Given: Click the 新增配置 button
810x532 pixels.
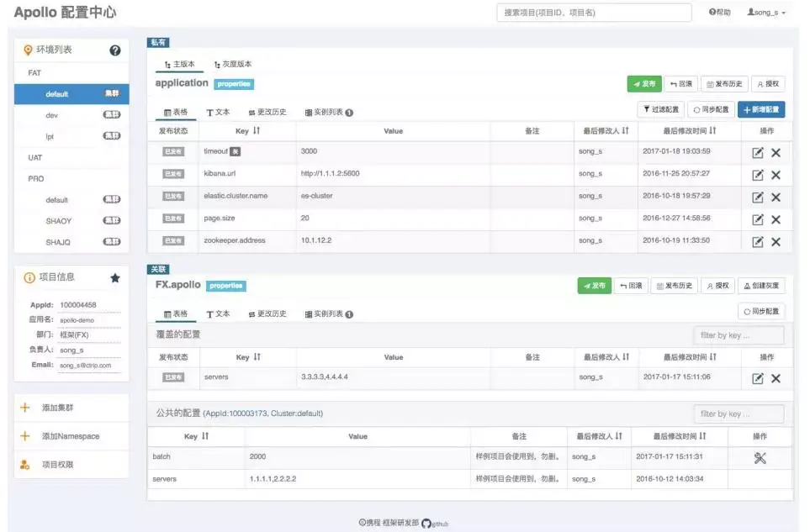Looking at the screenshot, I should (761, 109).
